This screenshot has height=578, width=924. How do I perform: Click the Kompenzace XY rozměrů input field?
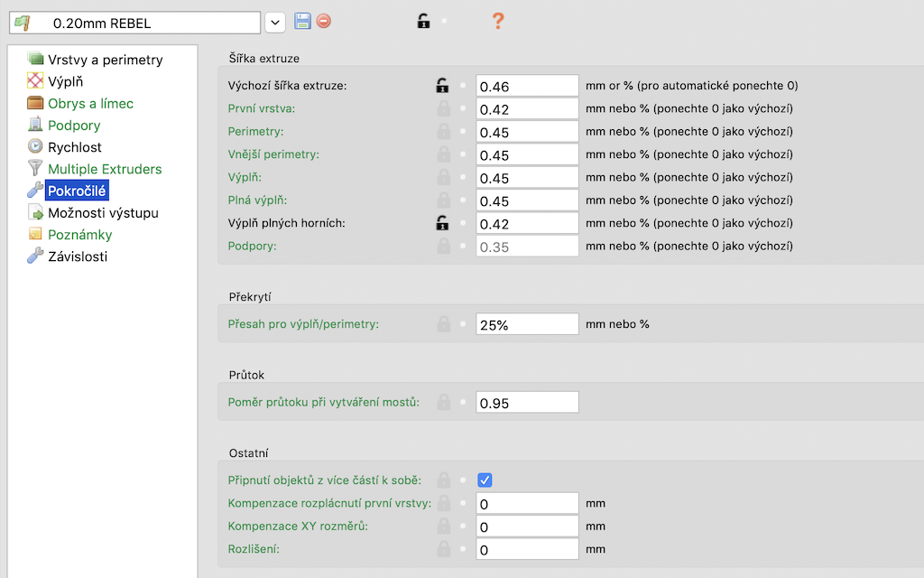point(527,527)
